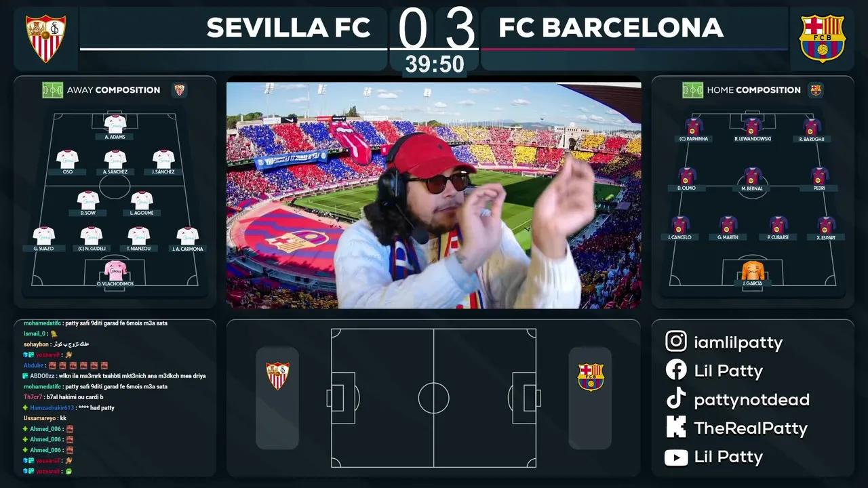
Task: Click the match timer showing 39:50
Action: [435, 65]
